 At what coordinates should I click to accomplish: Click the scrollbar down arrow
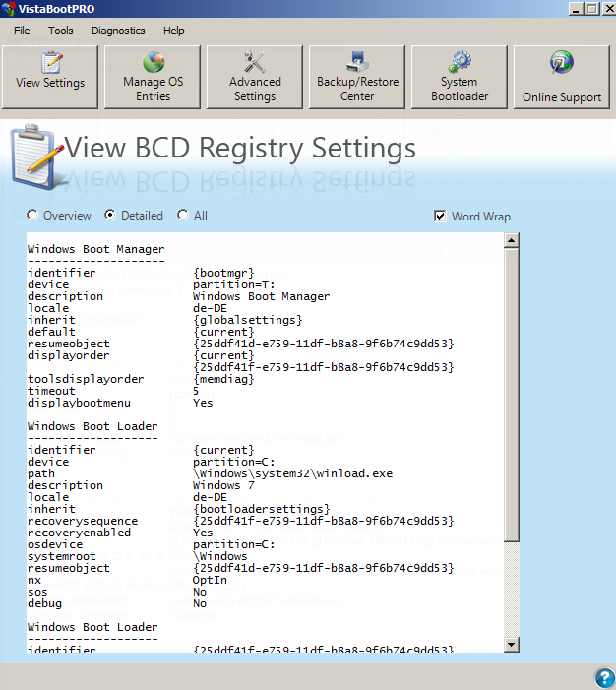[512, 645]
